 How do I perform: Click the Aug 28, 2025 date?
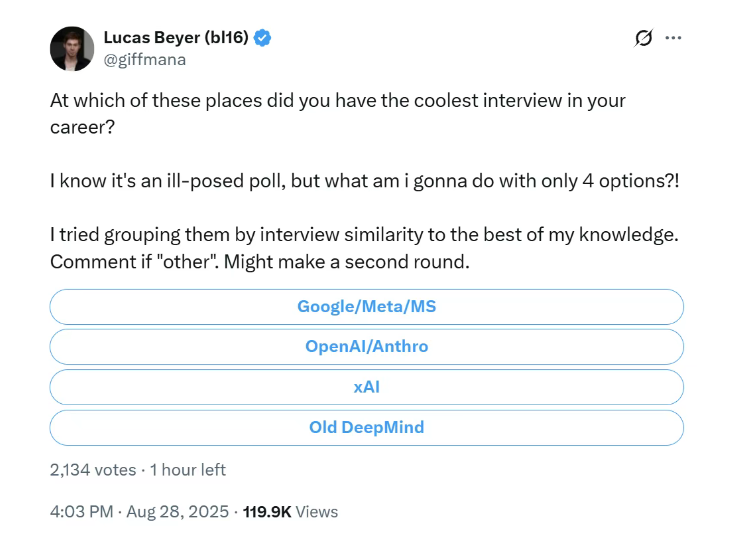[x=177, y=512]
